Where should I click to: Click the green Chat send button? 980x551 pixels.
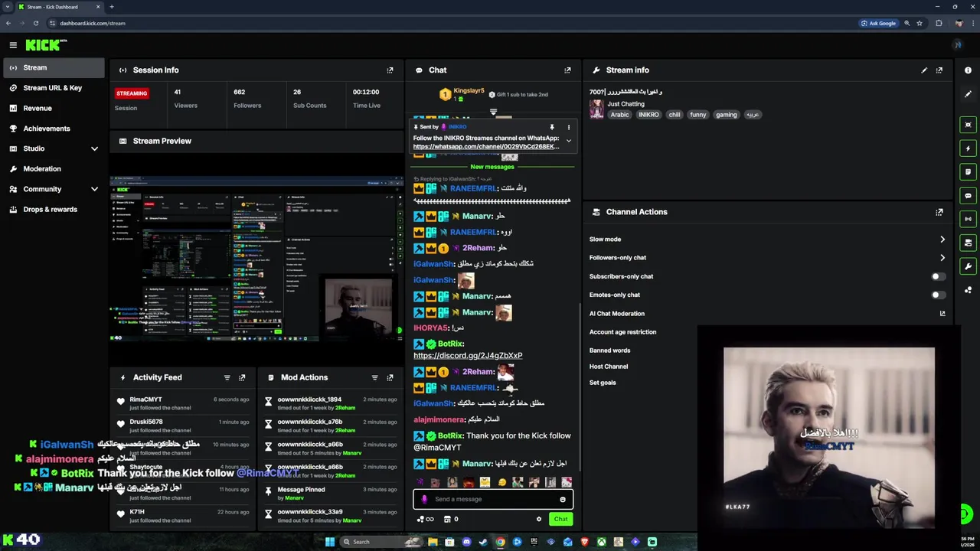coord(561,519)
